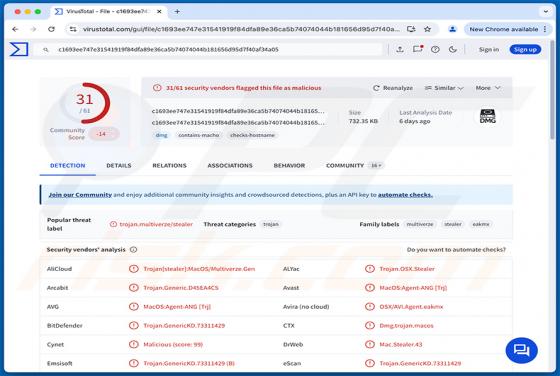Open the chat bubble button
The image size is (560, 376).
(521, 350)
